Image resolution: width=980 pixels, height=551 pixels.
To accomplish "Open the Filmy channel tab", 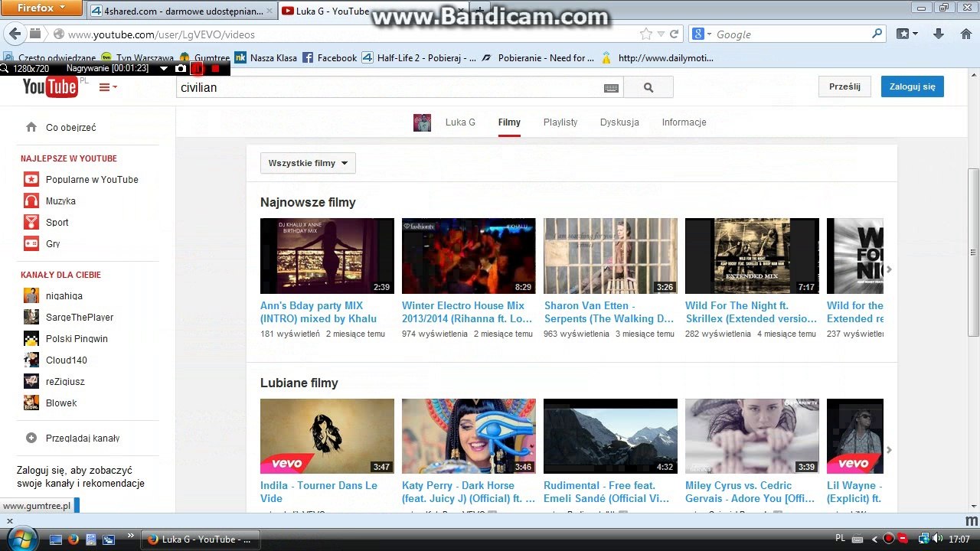I will [509, 122].
